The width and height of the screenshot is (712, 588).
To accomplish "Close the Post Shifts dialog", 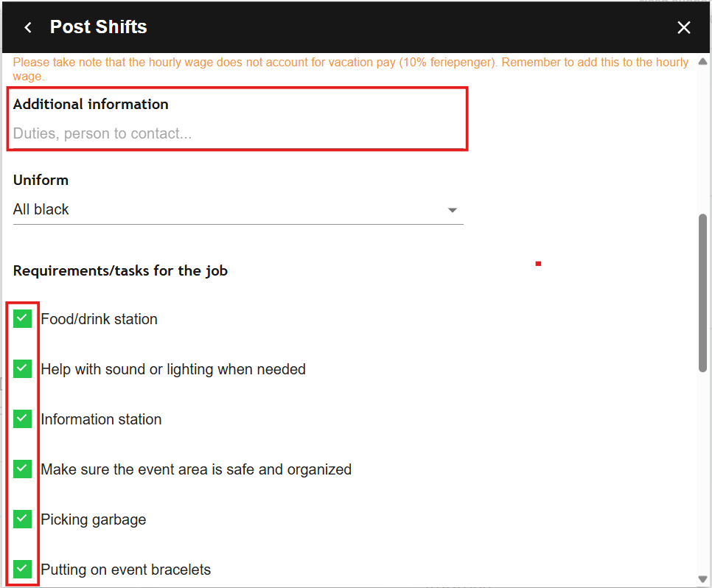I will pos(684,28).
